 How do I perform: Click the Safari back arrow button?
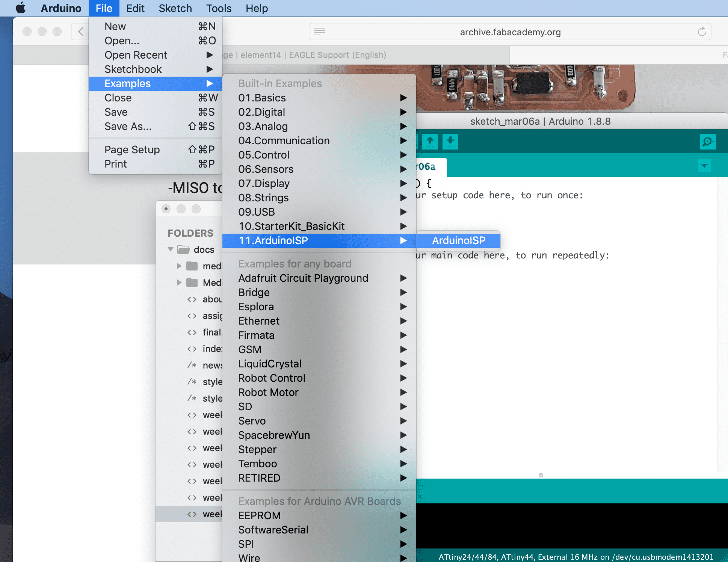click(x=80, y=32)
